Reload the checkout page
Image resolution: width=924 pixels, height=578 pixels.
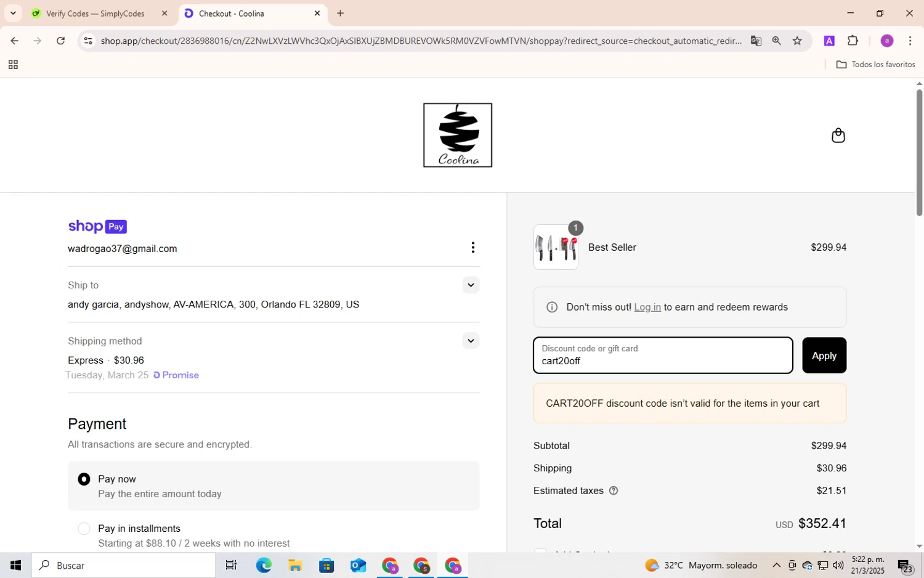[x=60, y=41]
